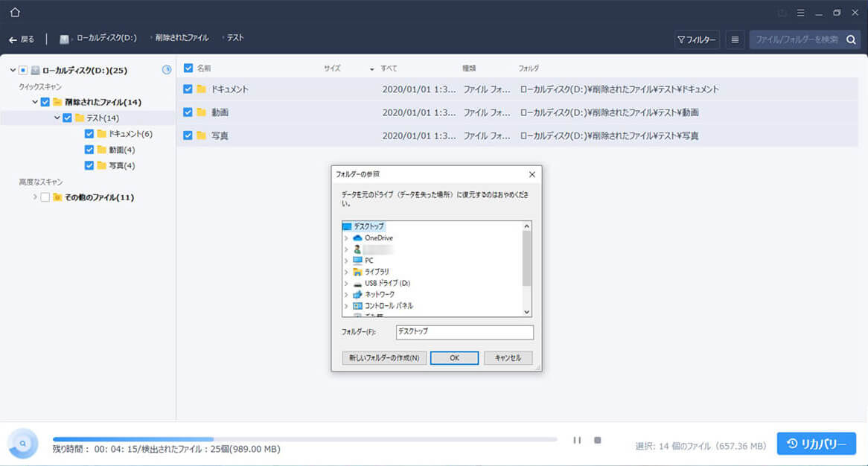The image size is (868, 466).
Task: Click the clock icon next to ローカルディスク(D:)
Action: [x=167, y=69]
